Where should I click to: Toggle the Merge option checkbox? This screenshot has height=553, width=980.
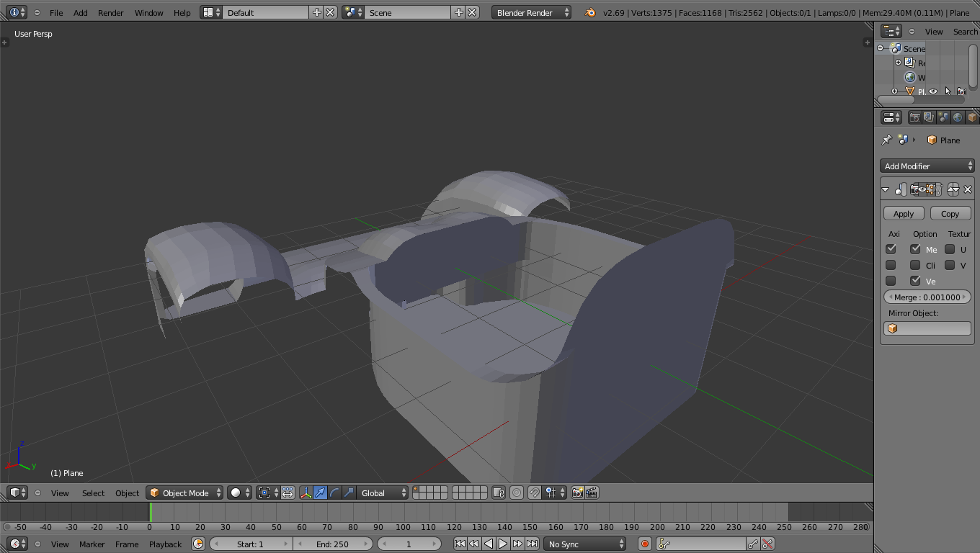(915, 249)
